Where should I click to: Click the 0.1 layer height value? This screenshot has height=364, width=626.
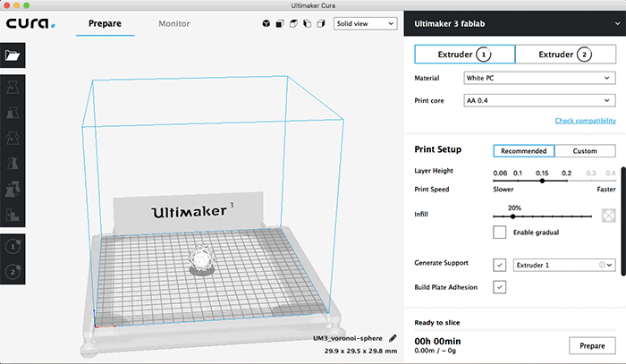click(x=518, y=173)
